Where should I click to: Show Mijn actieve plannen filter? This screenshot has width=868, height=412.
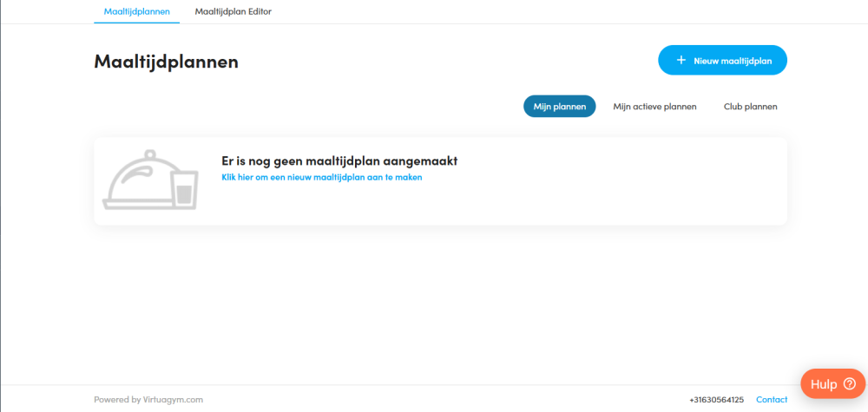tap(654, 106)
